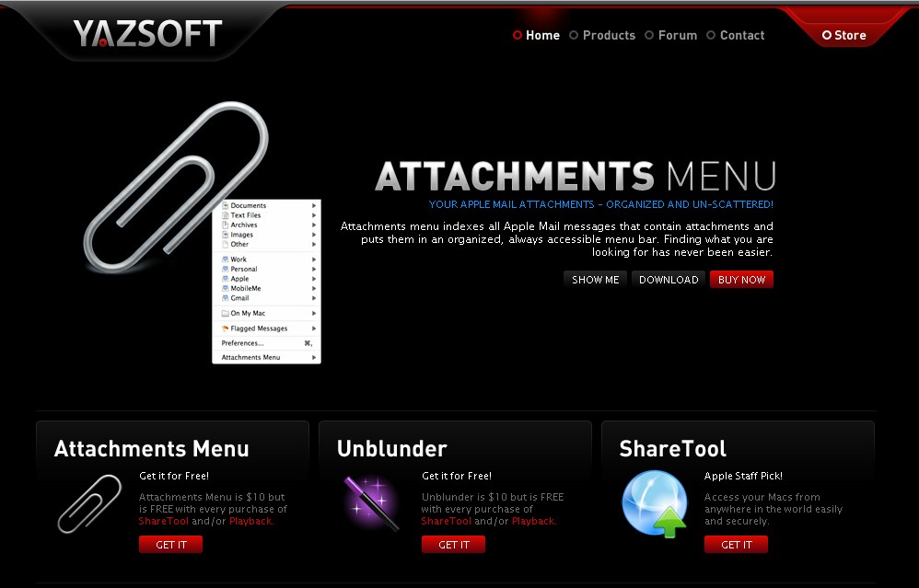Screen dimensions: 919x588
Task: Follow the ShareTool link in Unblunder card
Action: pyautogui.click(x=446, y=521)
